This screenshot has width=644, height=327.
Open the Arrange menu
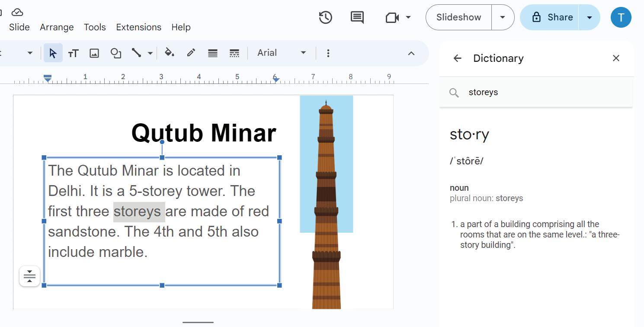(57, 27)
